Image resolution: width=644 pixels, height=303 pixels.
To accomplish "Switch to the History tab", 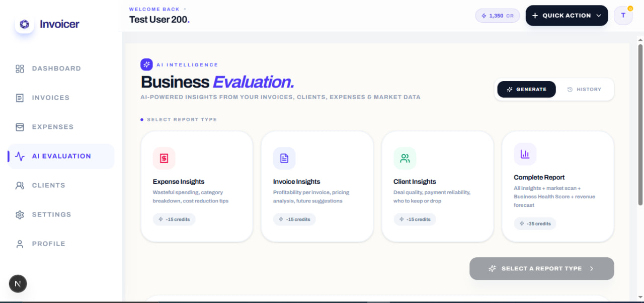I will (x=584, y=89).
